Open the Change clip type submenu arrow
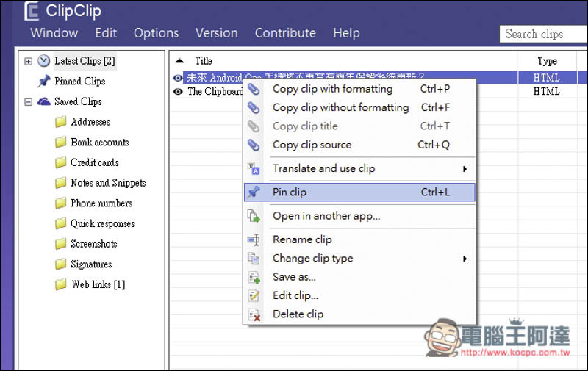The width and height of the screenshot is (588, 371). pos(465,259)
